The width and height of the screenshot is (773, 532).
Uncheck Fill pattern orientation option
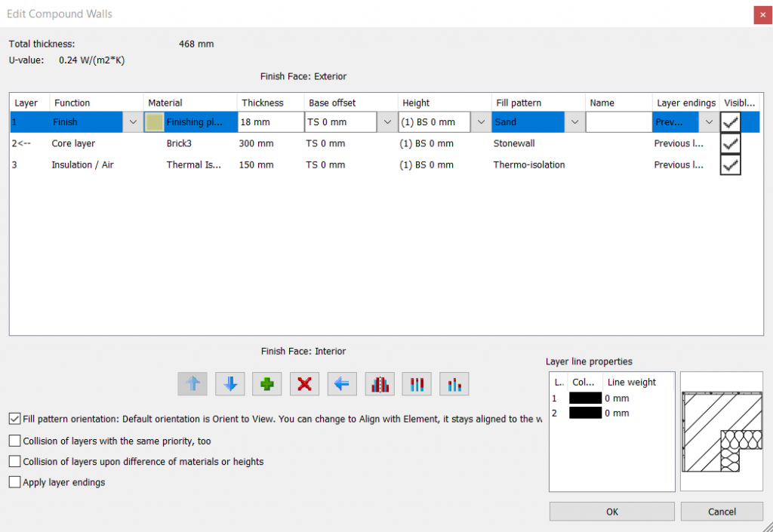pos(14,419)
